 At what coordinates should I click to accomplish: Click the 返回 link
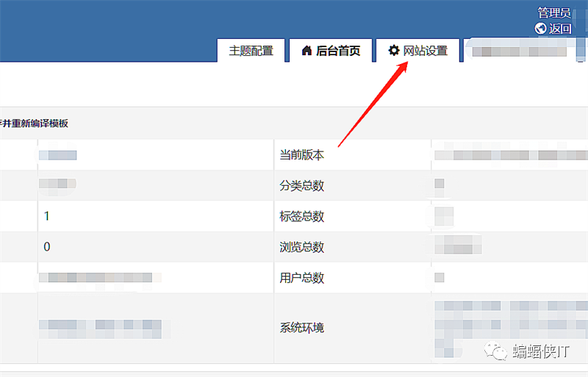[x=560, y=29]
